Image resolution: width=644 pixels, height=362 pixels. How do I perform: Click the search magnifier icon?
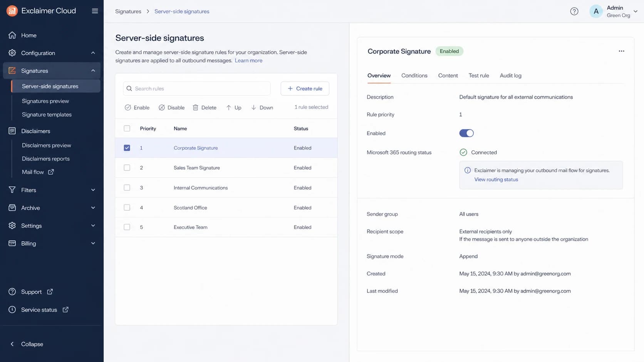[x=129, y=88]
